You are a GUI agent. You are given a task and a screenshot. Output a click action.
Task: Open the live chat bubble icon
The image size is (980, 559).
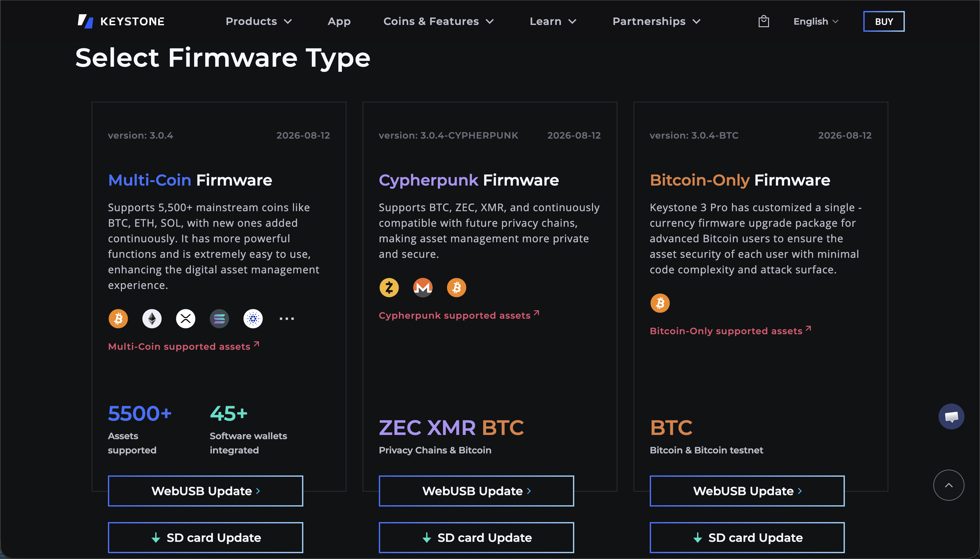click(x=951, y=416)
